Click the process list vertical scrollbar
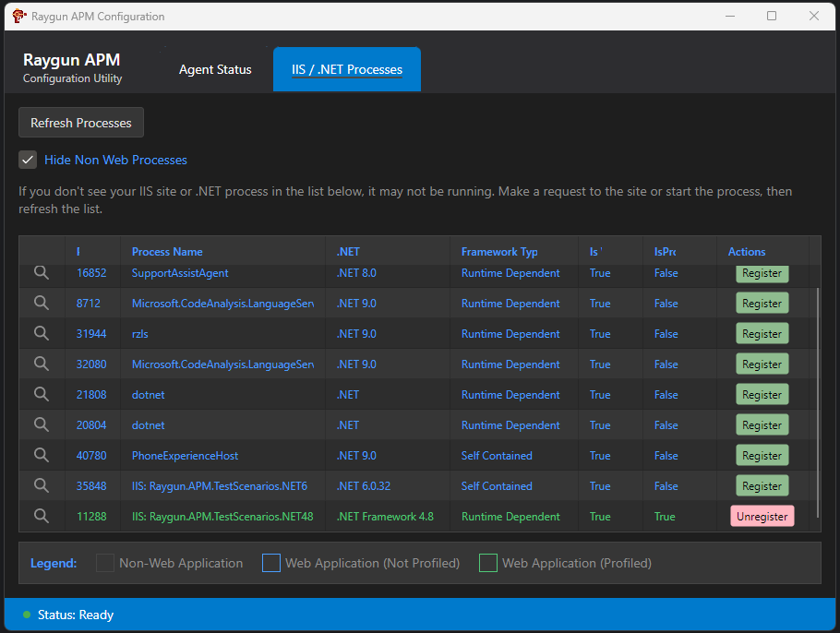 click(818, 402)
